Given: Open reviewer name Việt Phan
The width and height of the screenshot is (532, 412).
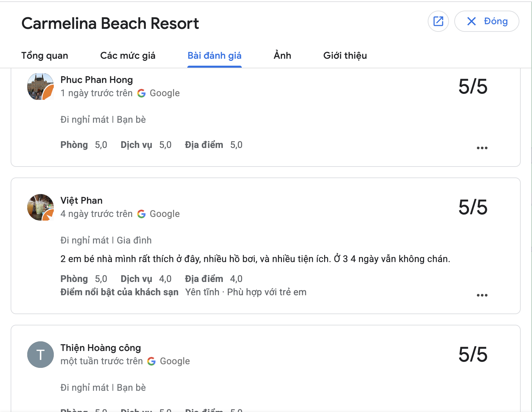Looking at the screenshot, I should [81, 200].
